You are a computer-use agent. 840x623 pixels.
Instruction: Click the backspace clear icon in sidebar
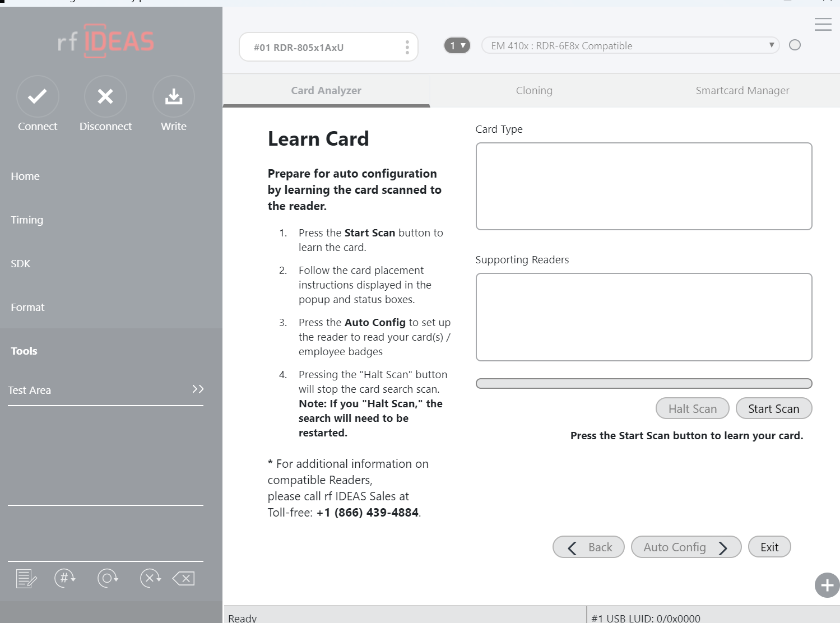184,578
